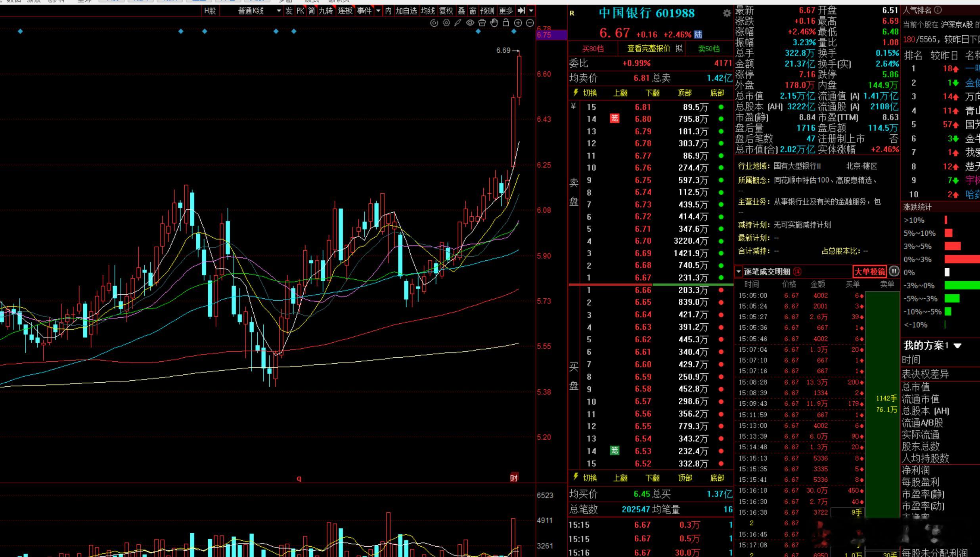Toggle the 窗 window option
This screenshot has height=557, width=980.
coord(473,11)
